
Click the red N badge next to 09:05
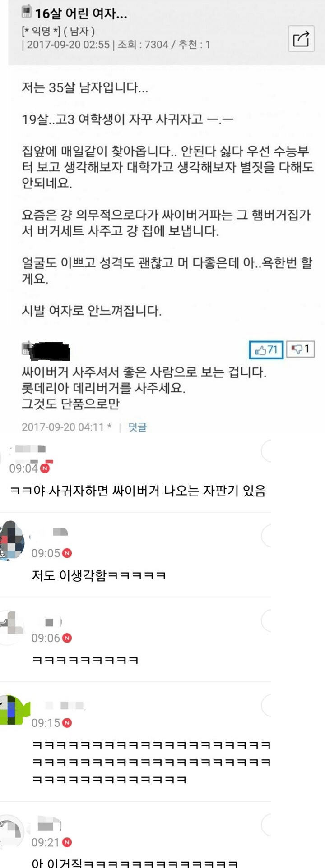point(67,553)
